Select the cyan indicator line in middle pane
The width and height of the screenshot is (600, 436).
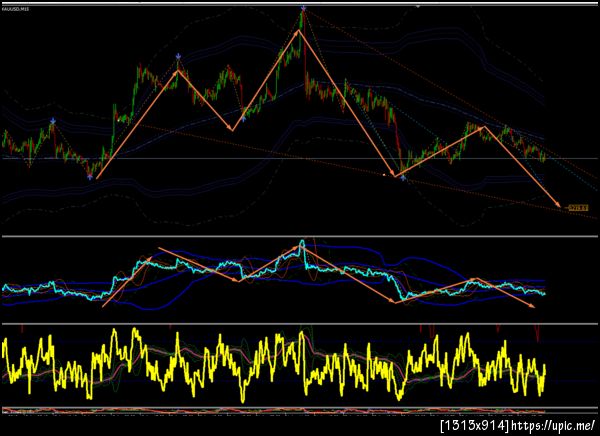274,270
